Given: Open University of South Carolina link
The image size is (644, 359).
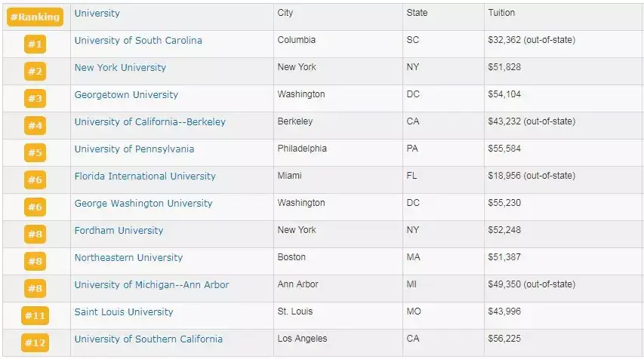Looking at the screenshot, I should coord(138,41).
